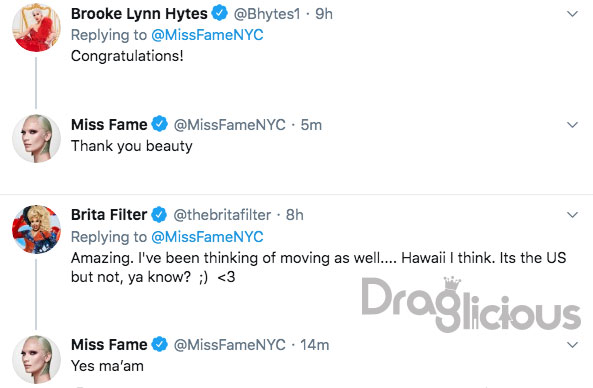The height and width of the screenshot is (388, 593).
Task: Open @MissFameNYC mention in Brita Filter's reply
Action: [207, 237]
